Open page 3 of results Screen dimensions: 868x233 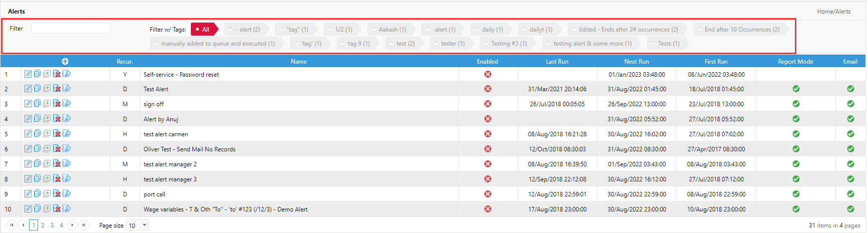pyautogui.click(x=52, y=225)
